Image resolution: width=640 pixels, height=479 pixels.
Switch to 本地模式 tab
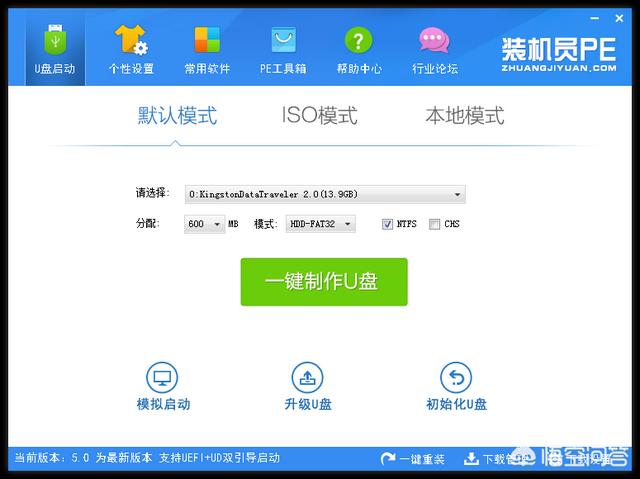[464, 115]
